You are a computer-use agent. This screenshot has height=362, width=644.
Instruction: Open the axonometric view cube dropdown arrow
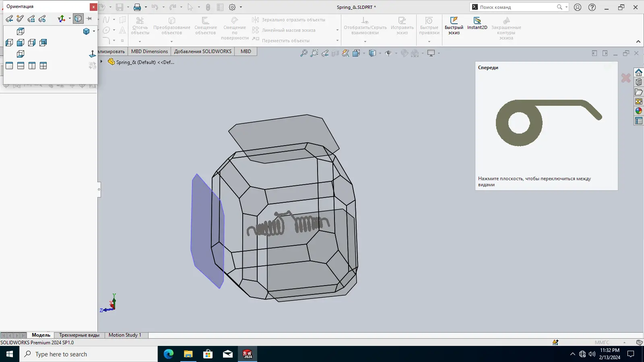coord(94,31)
